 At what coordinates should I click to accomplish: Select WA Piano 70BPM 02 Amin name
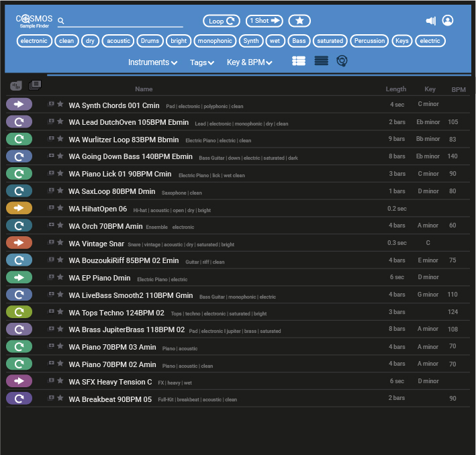coord(112,364)
